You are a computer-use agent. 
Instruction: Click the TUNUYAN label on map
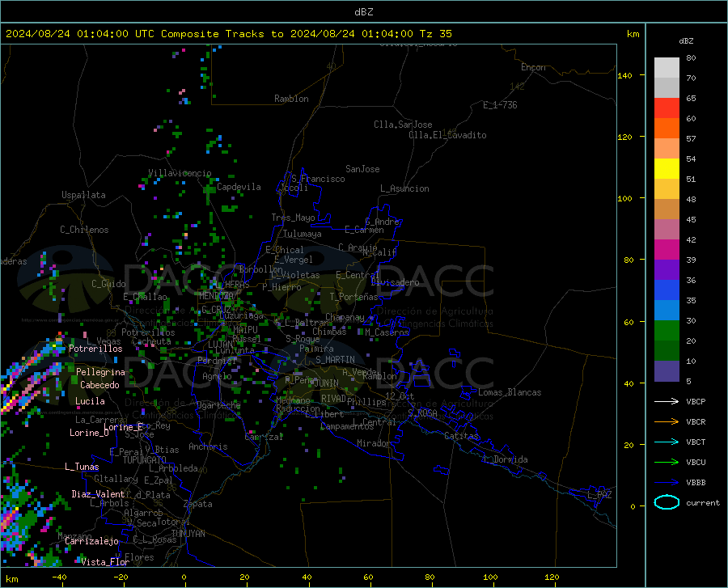pyautogui.click(x=188, y=534)
